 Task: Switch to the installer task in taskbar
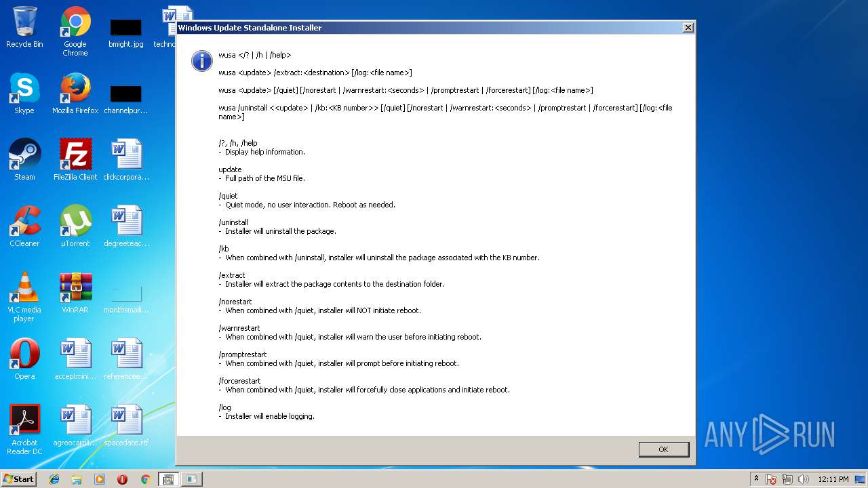pyautogui.click(x=168, y=479)
